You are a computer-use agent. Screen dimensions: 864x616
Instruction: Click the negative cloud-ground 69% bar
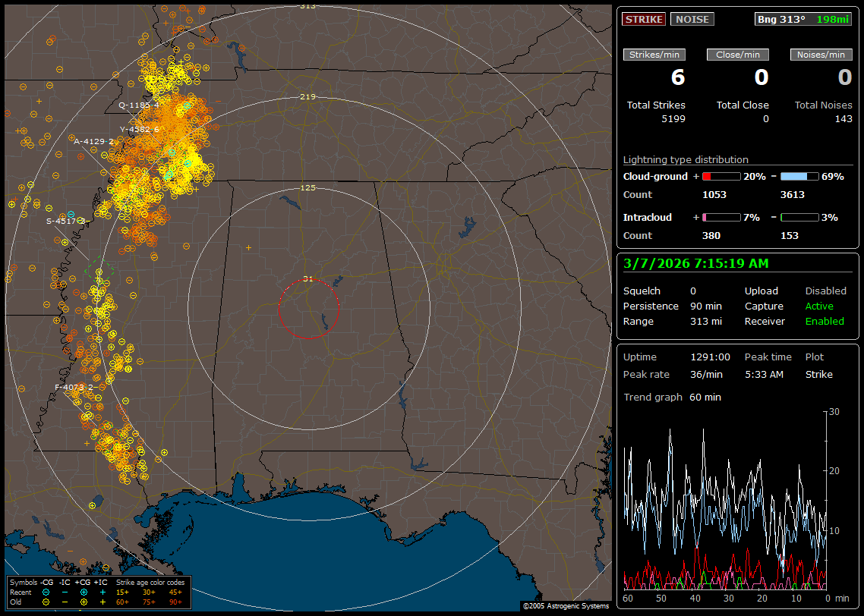pyautogui.click(x=799, y=176)
